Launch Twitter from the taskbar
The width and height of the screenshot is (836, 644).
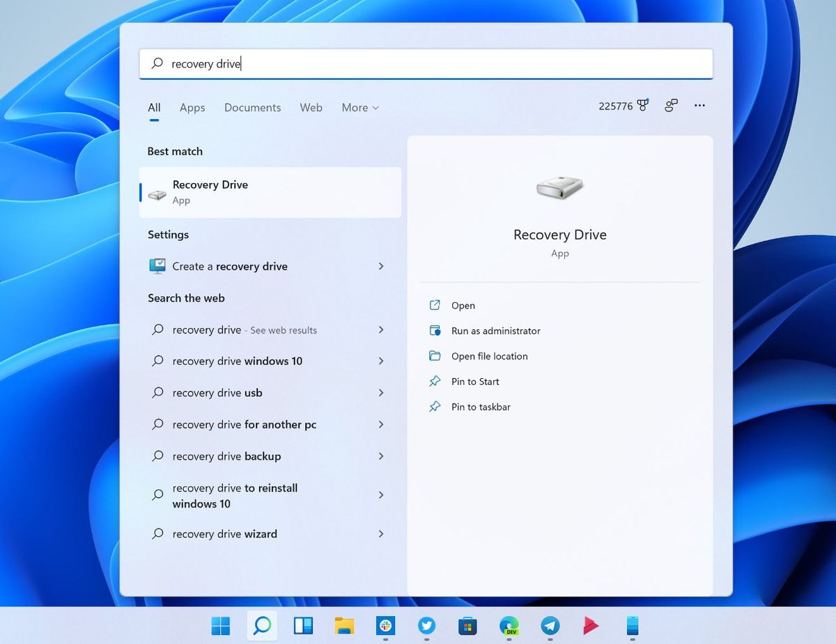tap(426, 625)
